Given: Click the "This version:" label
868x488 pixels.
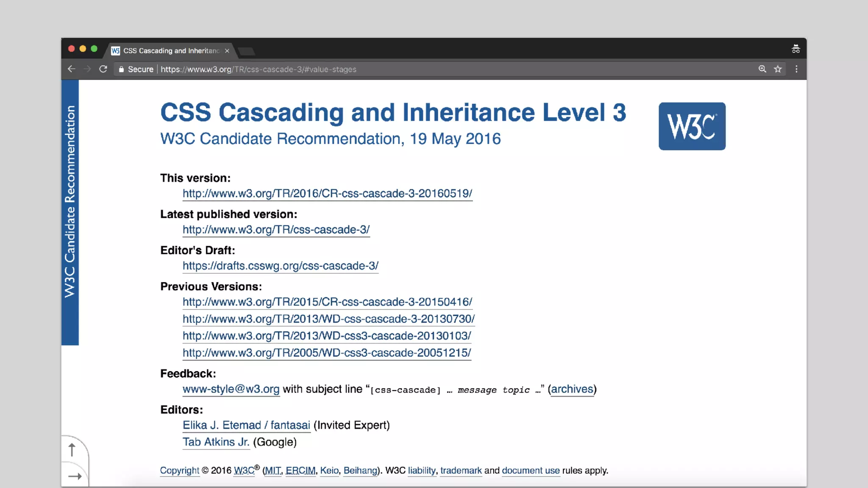Looking at the screenshot, I should [x=195, y=178].
